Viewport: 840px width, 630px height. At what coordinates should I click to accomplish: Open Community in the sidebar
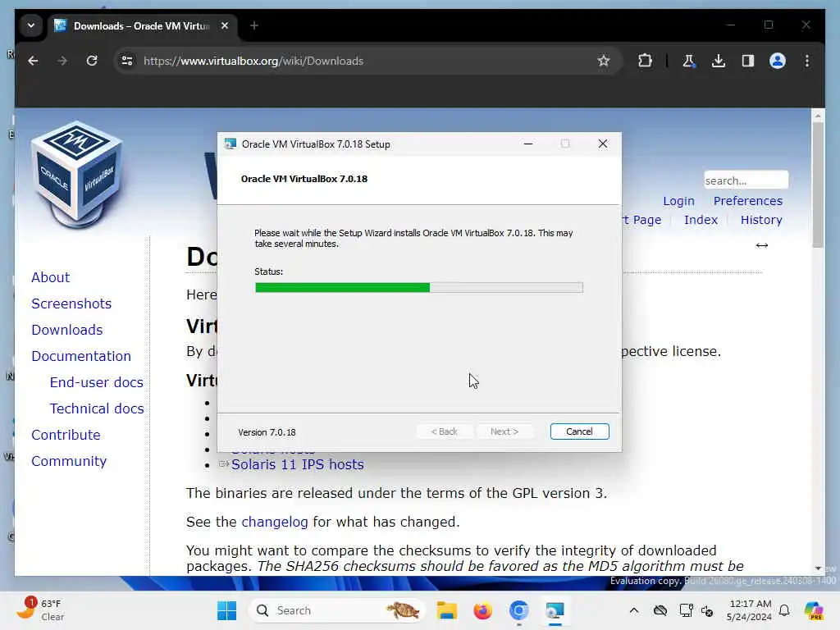click(x=69, y=461)
